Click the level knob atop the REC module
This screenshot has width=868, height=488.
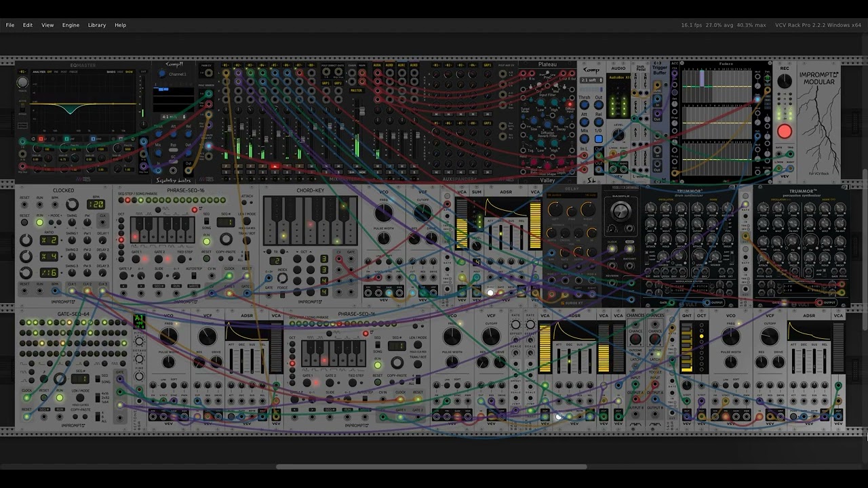(x=785, y=81)
